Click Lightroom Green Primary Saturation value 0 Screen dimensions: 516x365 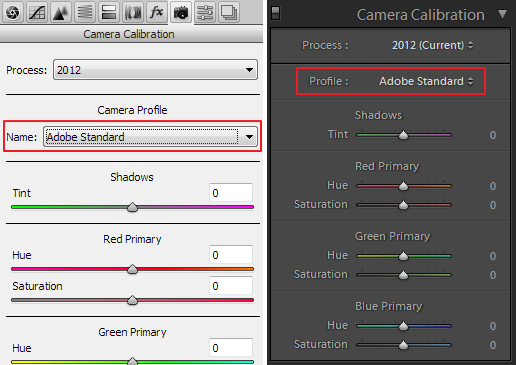pyautogui.click(x=493, y=275)
